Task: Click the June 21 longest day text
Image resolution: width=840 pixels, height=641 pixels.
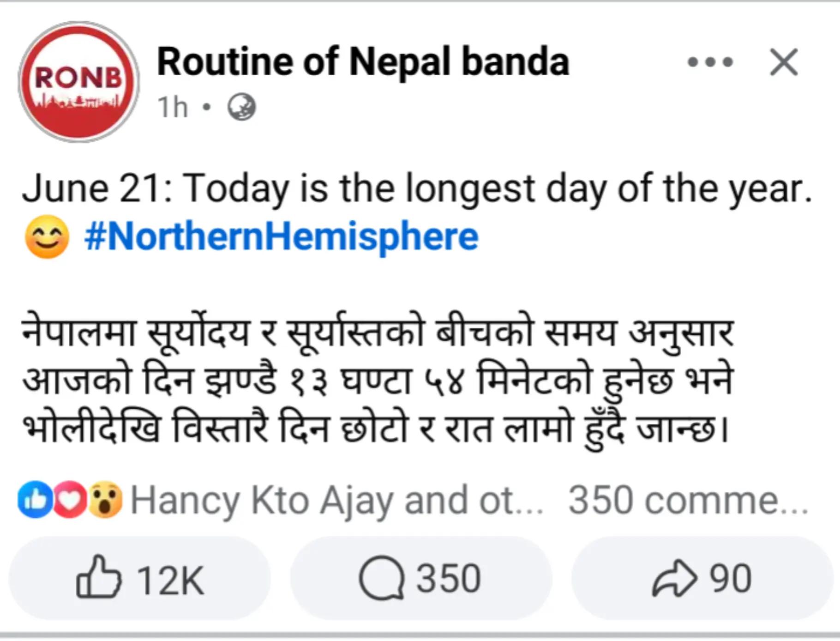Action: pos(417,188)
